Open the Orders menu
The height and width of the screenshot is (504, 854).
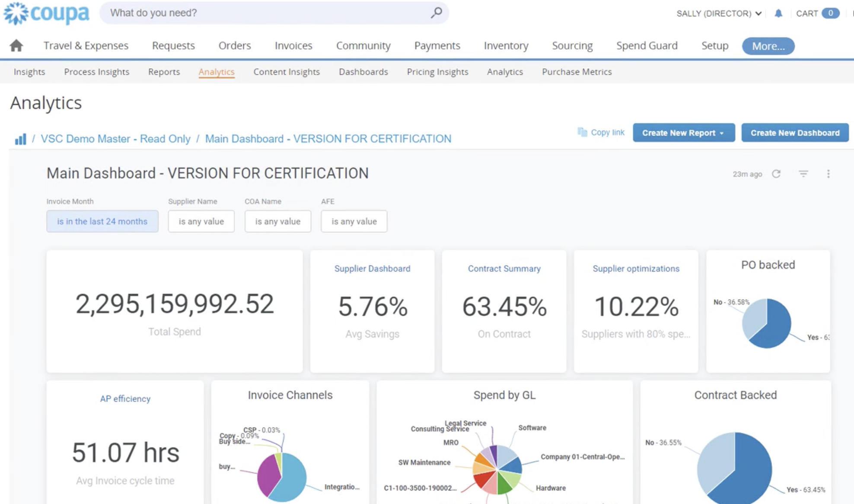235,45
